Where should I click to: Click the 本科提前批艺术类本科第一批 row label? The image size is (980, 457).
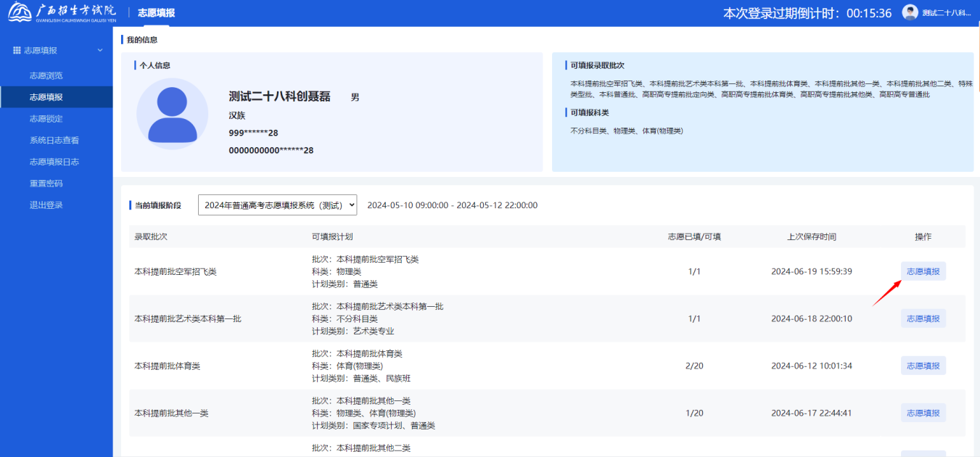click(188, 318)
